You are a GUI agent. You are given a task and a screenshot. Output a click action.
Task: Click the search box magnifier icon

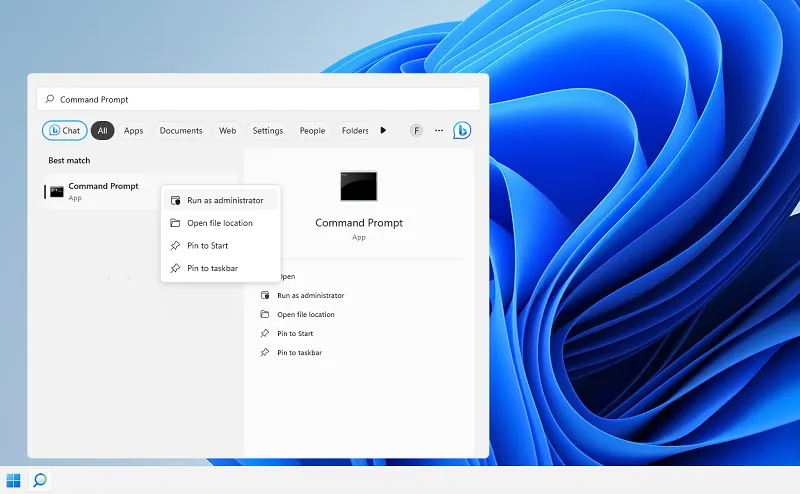point(49,99)
